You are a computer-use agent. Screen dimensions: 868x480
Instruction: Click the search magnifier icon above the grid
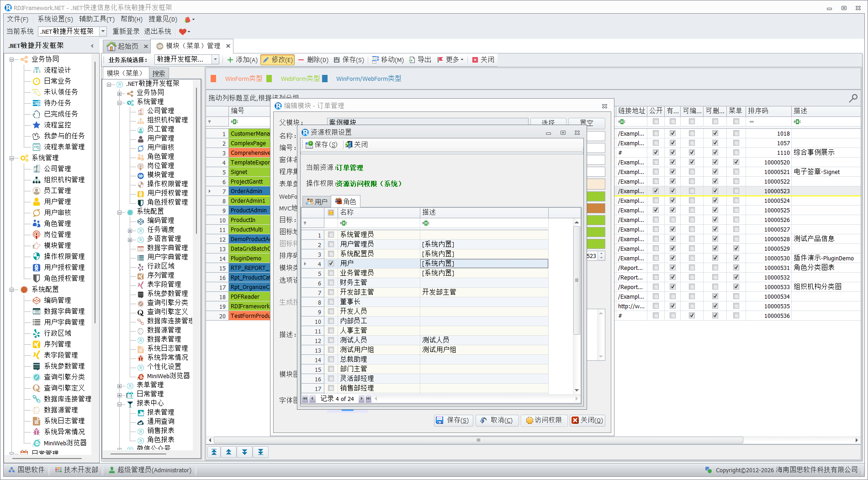pyautogui.click(x=852, y=98)
